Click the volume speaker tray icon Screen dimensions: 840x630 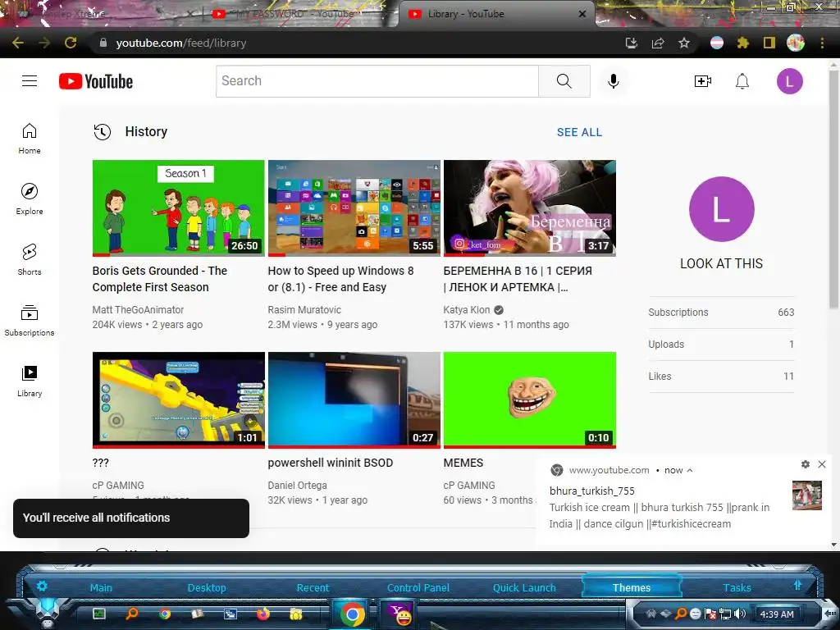[740, 614]
